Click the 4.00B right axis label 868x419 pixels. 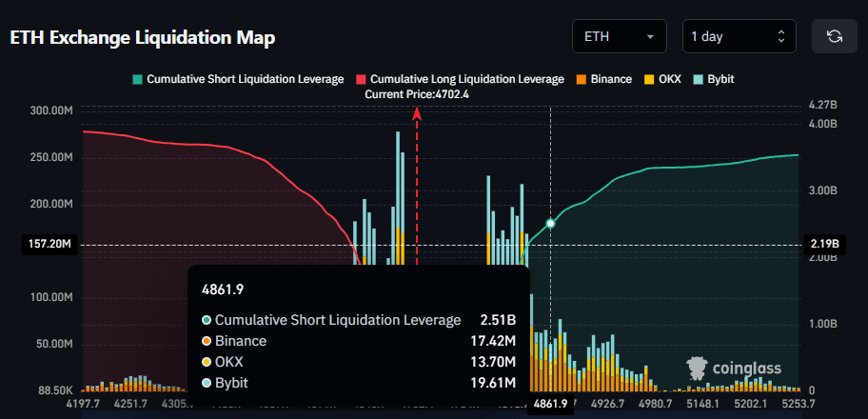(822, 124)
